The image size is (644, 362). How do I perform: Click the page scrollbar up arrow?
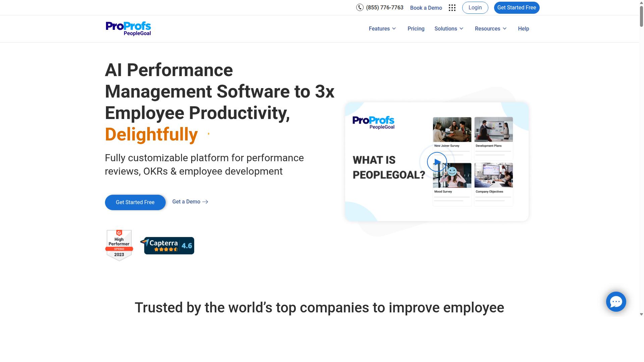point(641,2)
